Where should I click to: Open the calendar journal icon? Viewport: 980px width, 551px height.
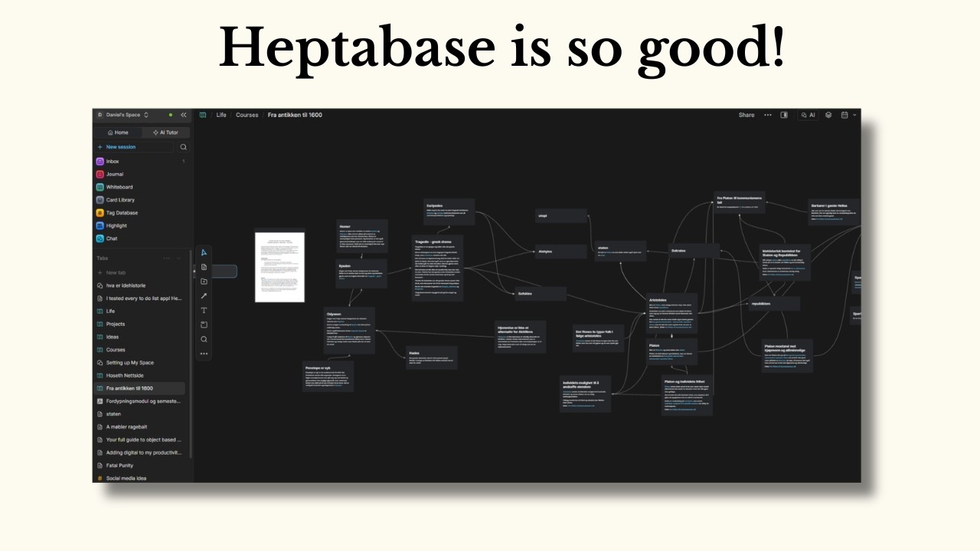(x=844, y=115)
